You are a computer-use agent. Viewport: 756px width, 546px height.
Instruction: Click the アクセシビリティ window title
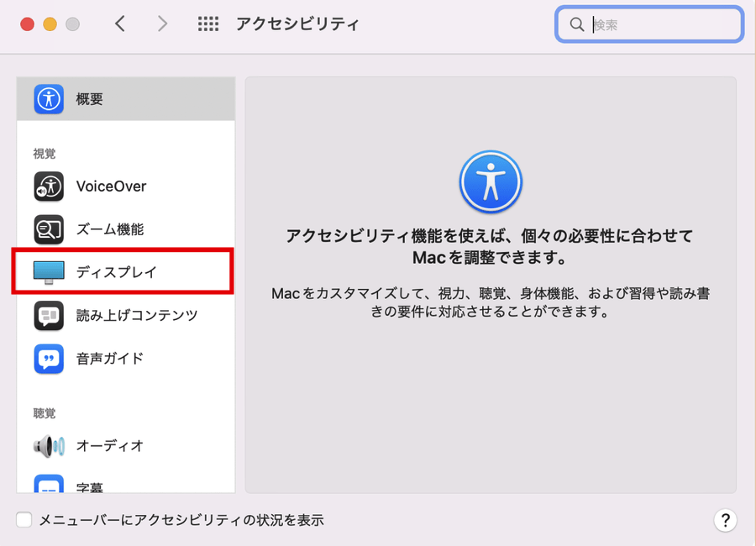(297, 24)
